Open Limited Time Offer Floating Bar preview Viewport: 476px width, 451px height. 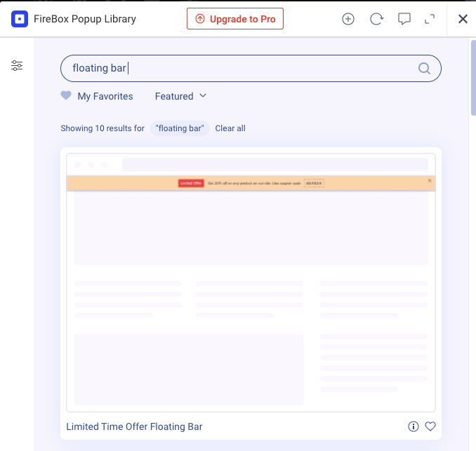[x=251, y=283]
